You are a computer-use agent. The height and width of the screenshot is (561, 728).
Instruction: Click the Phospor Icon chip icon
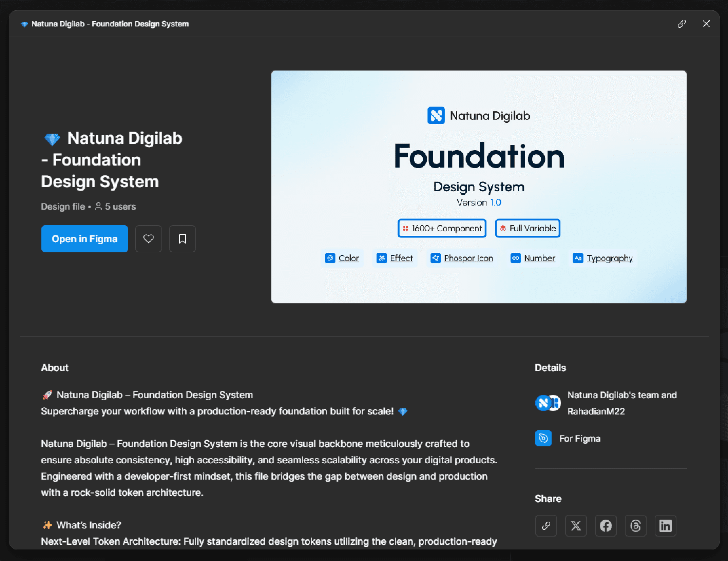click(436, 258)
